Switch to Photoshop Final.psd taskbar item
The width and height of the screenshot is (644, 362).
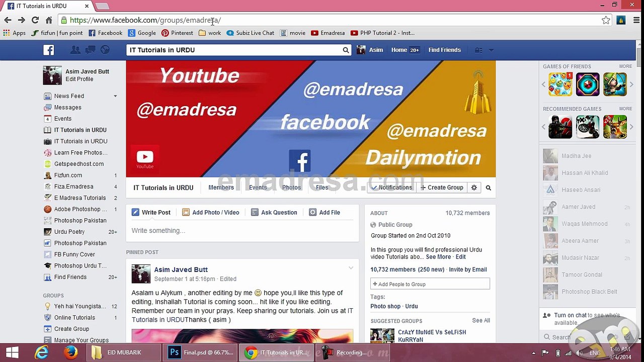[201, 352]
